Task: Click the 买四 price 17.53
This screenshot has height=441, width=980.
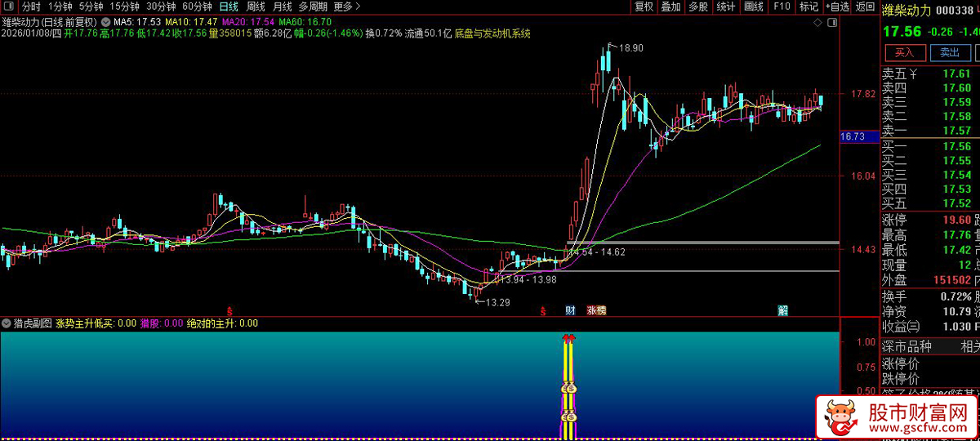Action: (x=956, y=189)
